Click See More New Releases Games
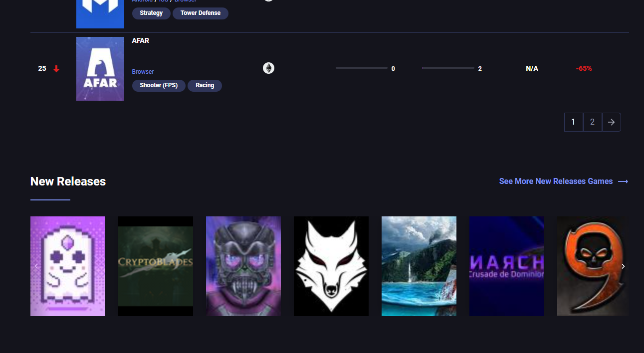644x353 pixels. (556, 181)
